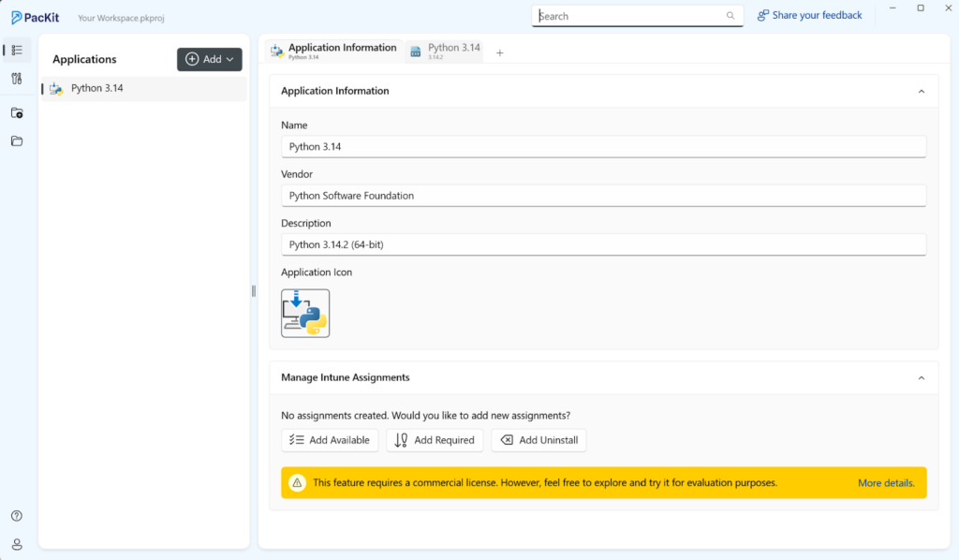Click the Python application icon thumbnail
Image resolution: width=959 pixels, height=560 pixels.
(304, 313)
